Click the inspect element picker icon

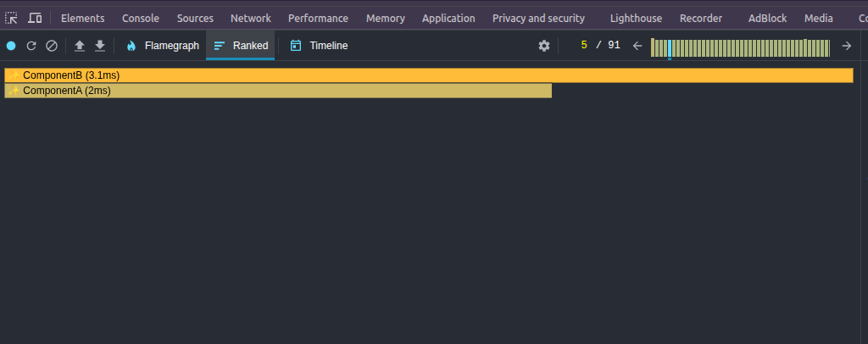[12, 18]
